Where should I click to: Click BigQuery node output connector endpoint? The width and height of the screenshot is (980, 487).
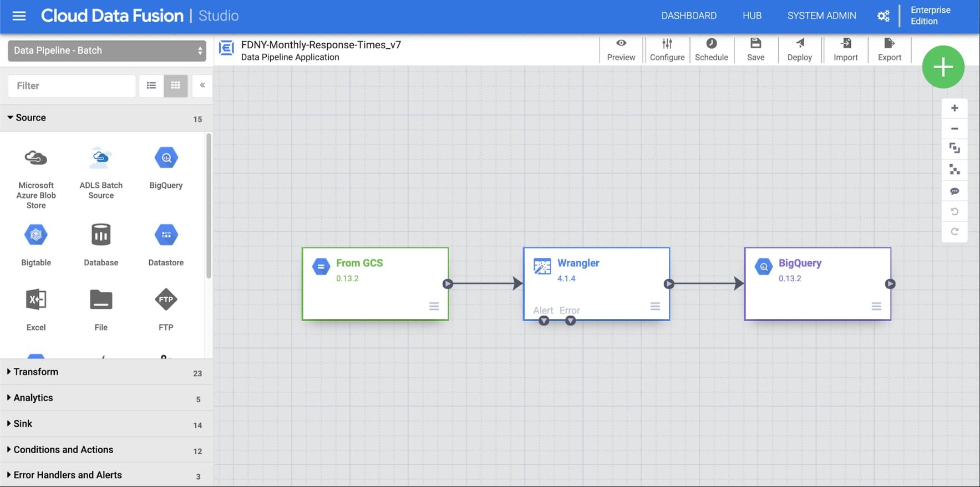pos(890,284)
